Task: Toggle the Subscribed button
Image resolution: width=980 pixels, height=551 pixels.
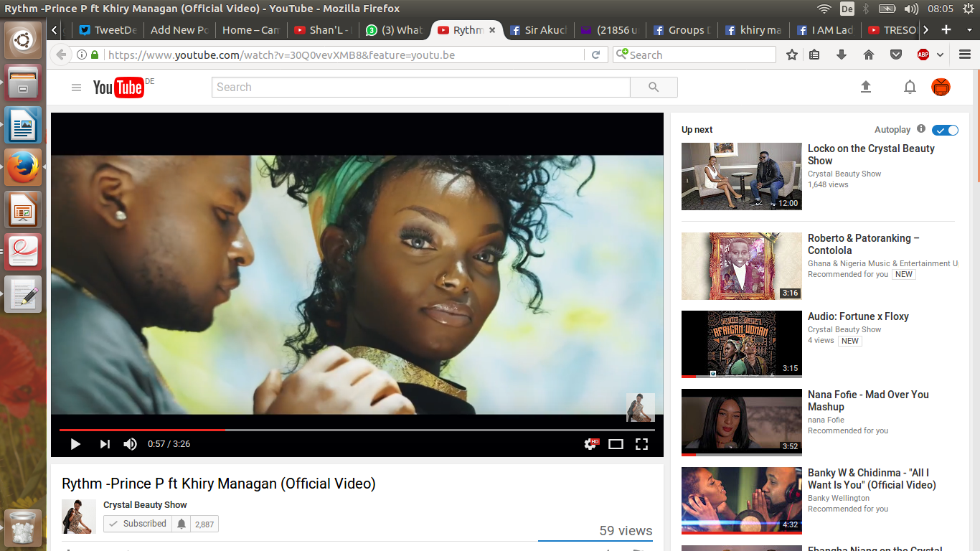Action: [x=136, y=524]
